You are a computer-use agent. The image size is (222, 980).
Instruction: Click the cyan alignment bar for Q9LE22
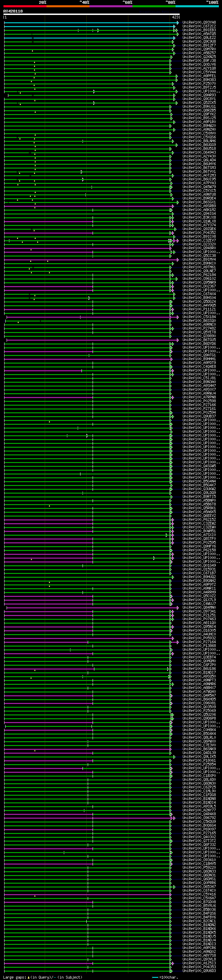pyautogui.click(x=89, y=38)
